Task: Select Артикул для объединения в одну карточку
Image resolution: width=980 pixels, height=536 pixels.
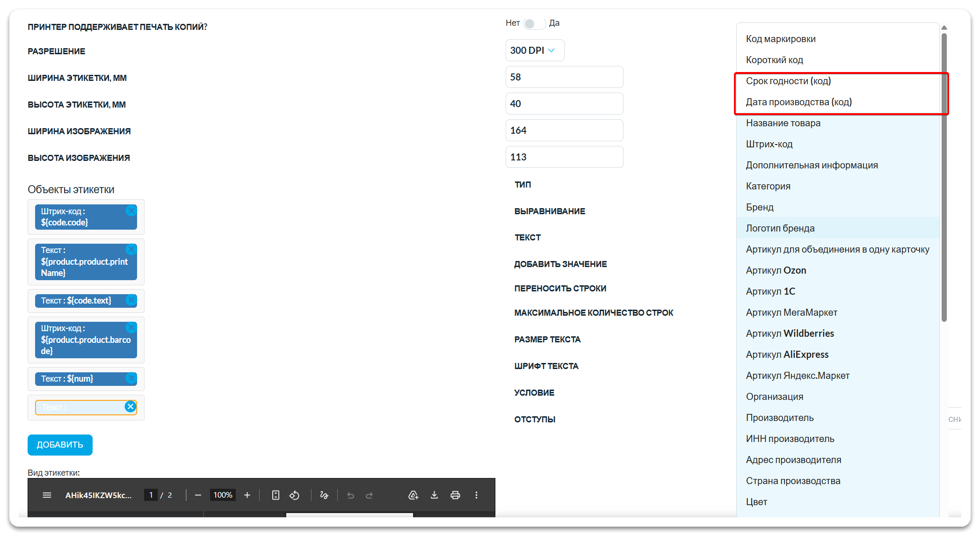Action: click(x=838, y=249)
